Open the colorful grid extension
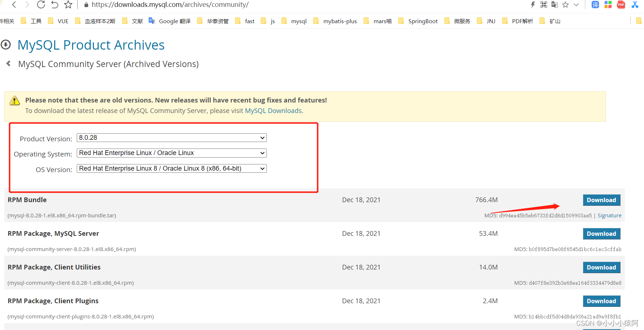The image size is (644, 330). pos(608,5)
